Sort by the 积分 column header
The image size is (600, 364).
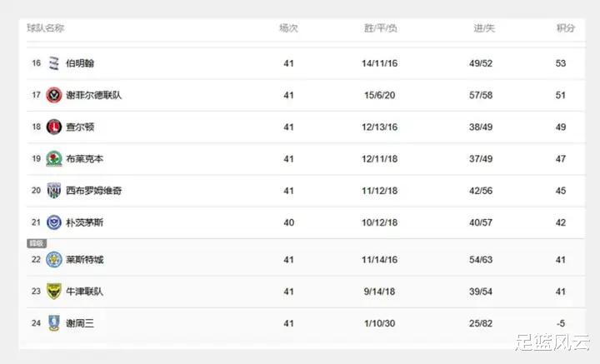coord(566,27)
